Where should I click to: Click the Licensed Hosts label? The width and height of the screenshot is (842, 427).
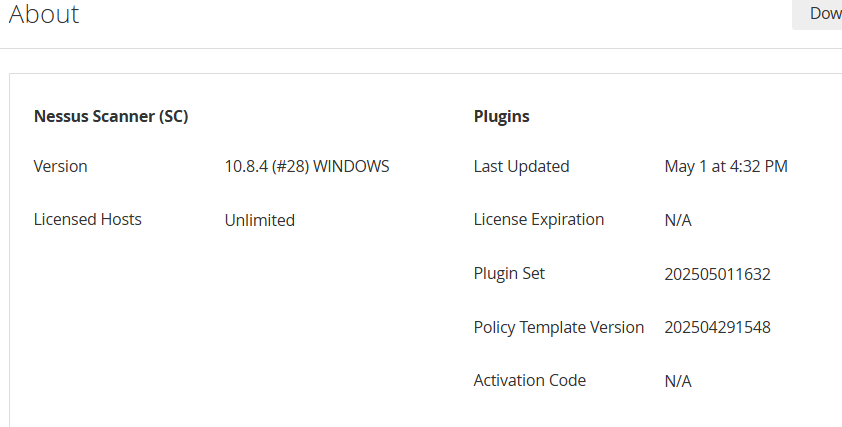tap(88, 219)
